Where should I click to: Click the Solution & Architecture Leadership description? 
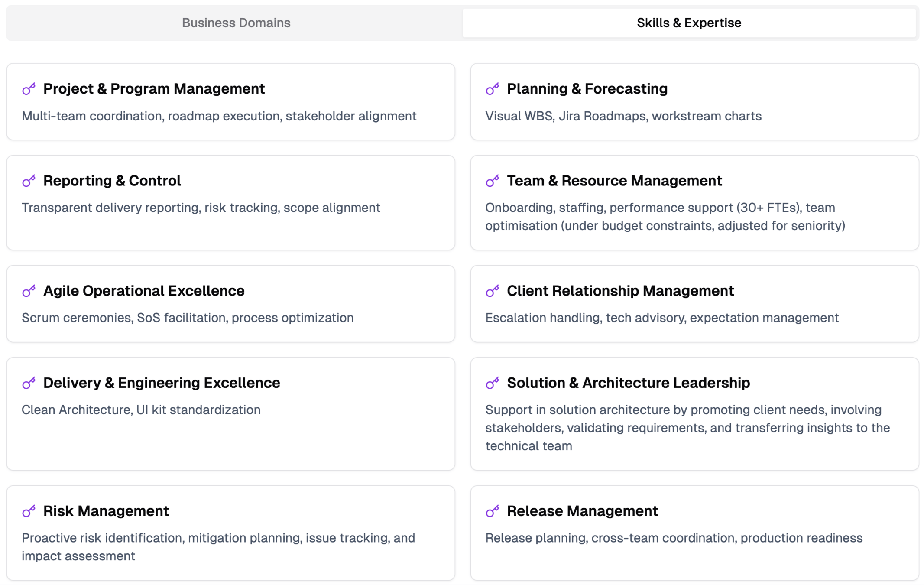[687, 428]
